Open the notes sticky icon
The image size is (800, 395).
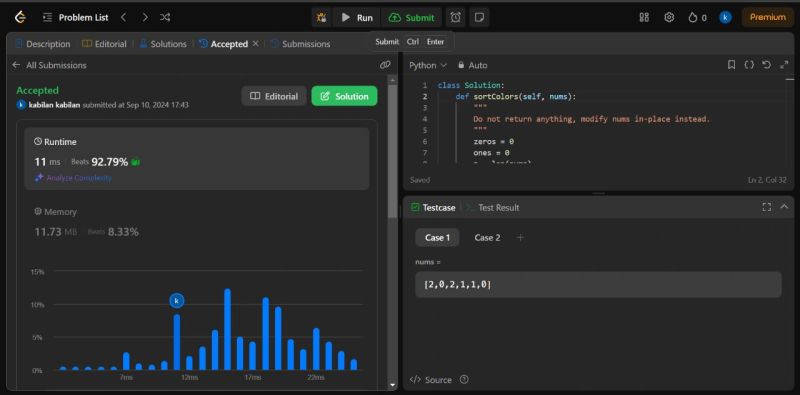tap(479, 17)
